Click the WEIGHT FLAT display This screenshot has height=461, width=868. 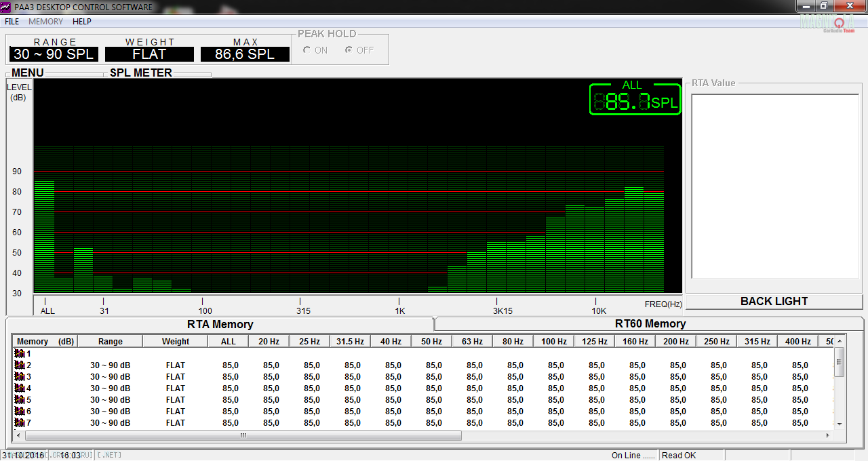149,54
